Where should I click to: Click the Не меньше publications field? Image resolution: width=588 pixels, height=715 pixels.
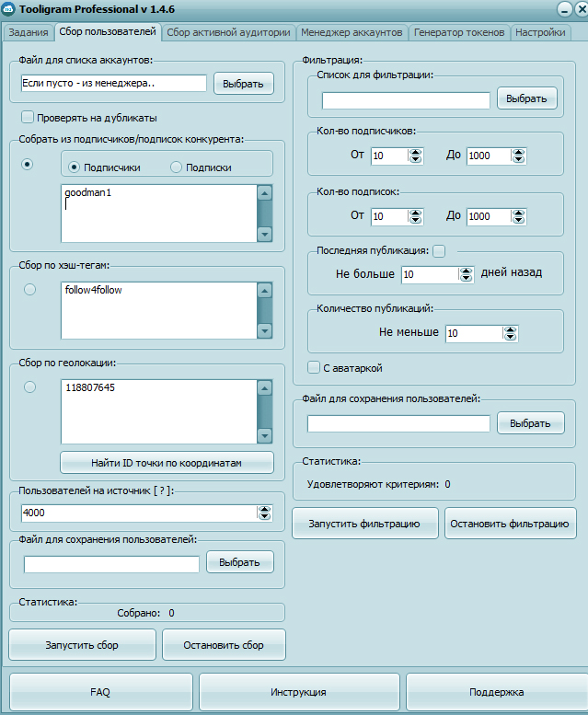474,333
